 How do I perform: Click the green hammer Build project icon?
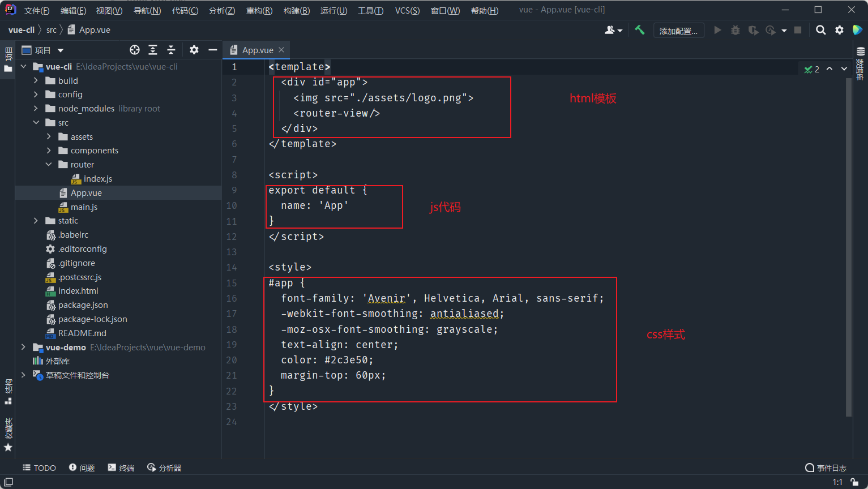pos(639,30)
